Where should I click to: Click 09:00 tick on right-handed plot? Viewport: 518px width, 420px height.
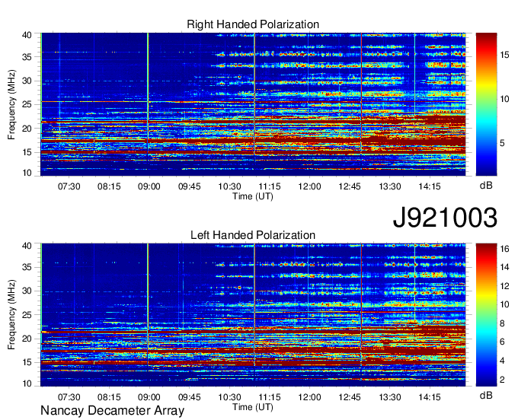(149, 186)
